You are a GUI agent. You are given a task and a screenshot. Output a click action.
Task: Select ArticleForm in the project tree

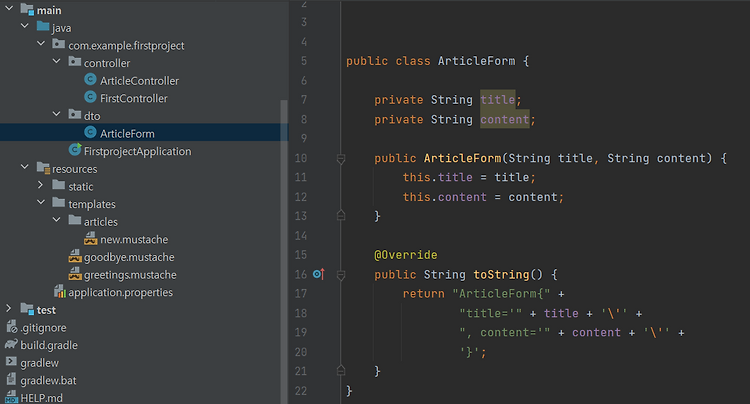[127, 133]
